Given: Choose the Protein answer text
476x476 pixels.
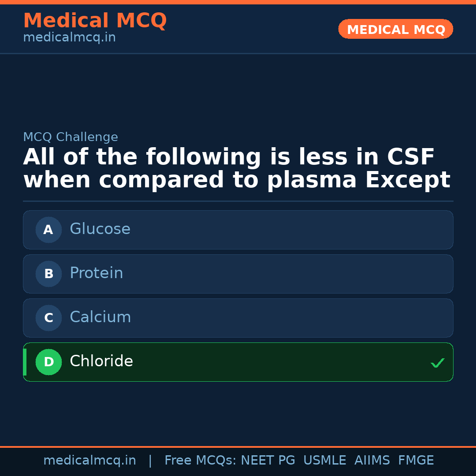Looking at the screenshot, I should coord(97,273).
